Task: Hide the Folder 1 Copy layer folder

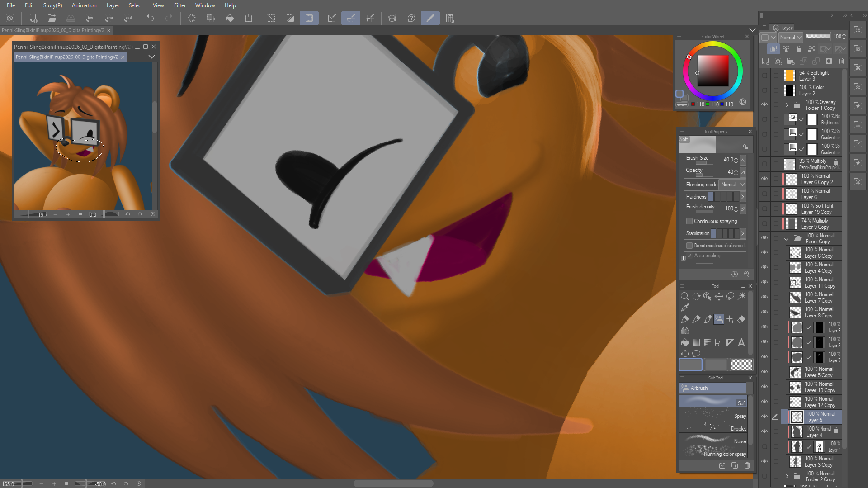Action: tap(764, 104)
